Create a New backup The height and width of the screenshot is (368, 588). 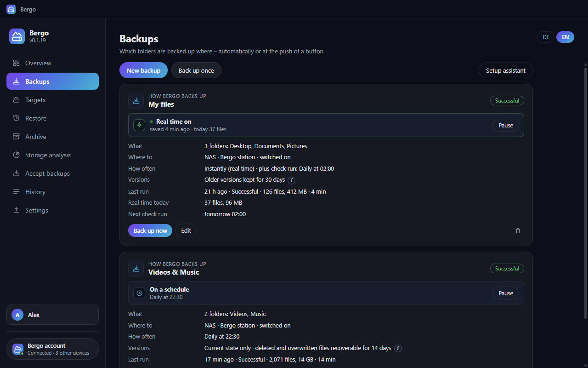pos(143,70)
